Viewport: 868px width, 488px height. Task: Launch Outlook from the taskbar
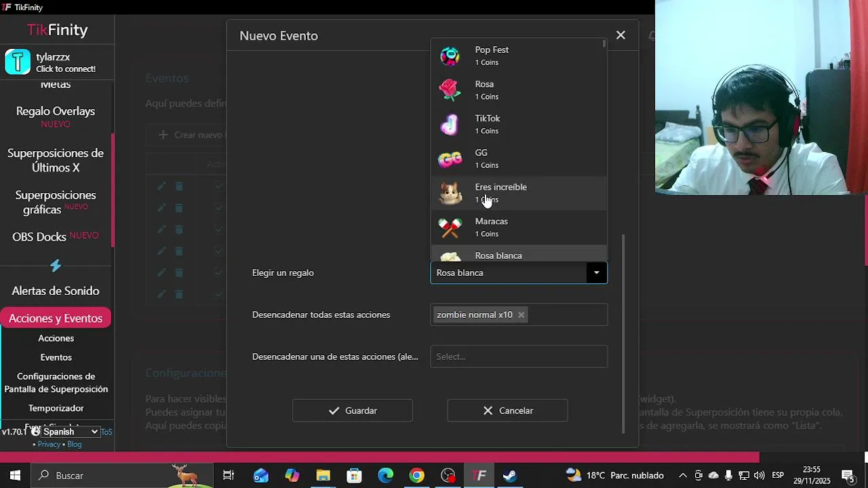coord(261,476)
